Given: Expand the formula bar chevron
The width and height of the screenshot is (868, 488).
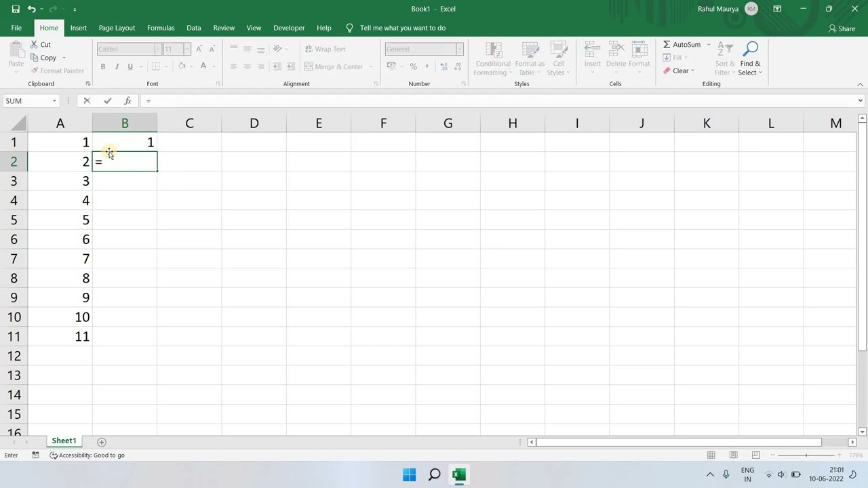Looking at the screenshot, I should point(861,100).
